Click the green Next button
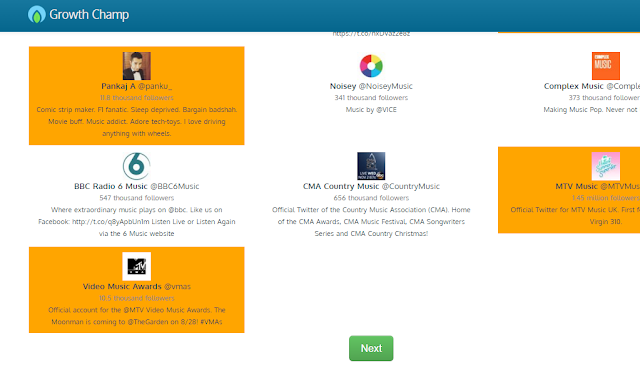 click(371, 348)
